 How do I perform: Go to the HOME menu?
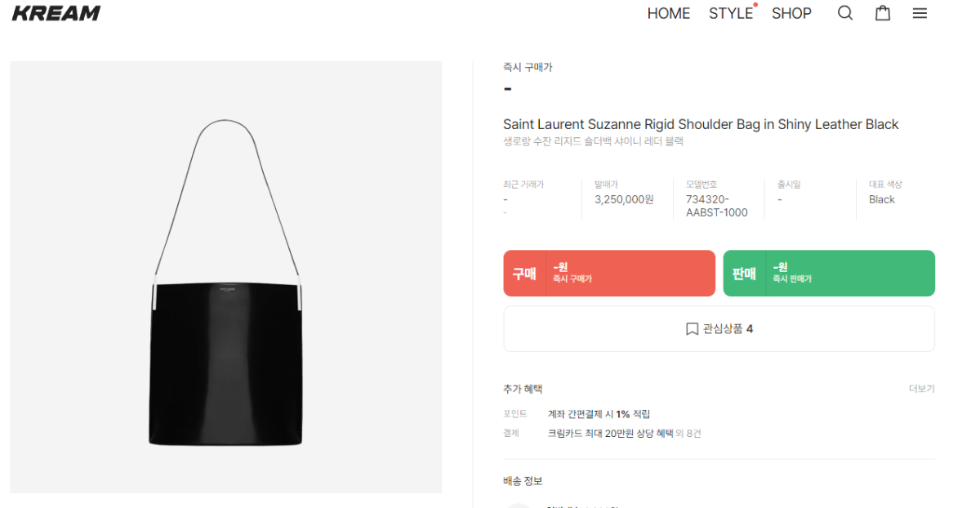pyautogui.click(x=668, y=13)
